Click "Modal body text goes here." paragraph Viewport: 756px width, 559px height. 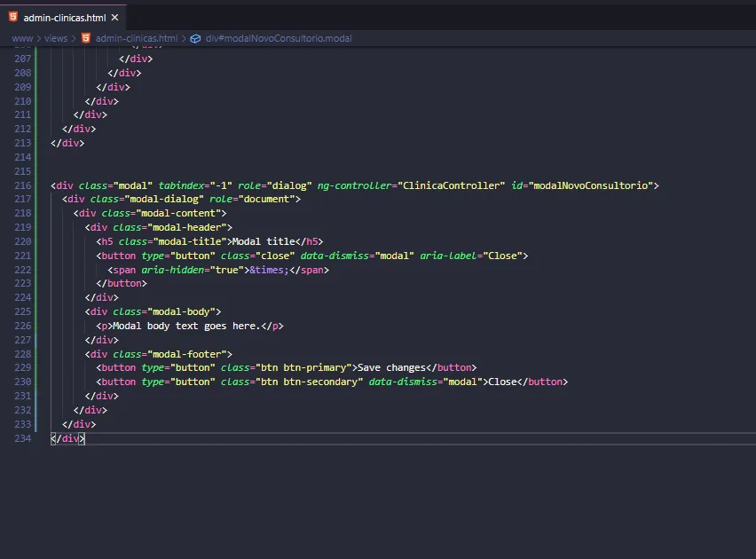tap(186, 326)
